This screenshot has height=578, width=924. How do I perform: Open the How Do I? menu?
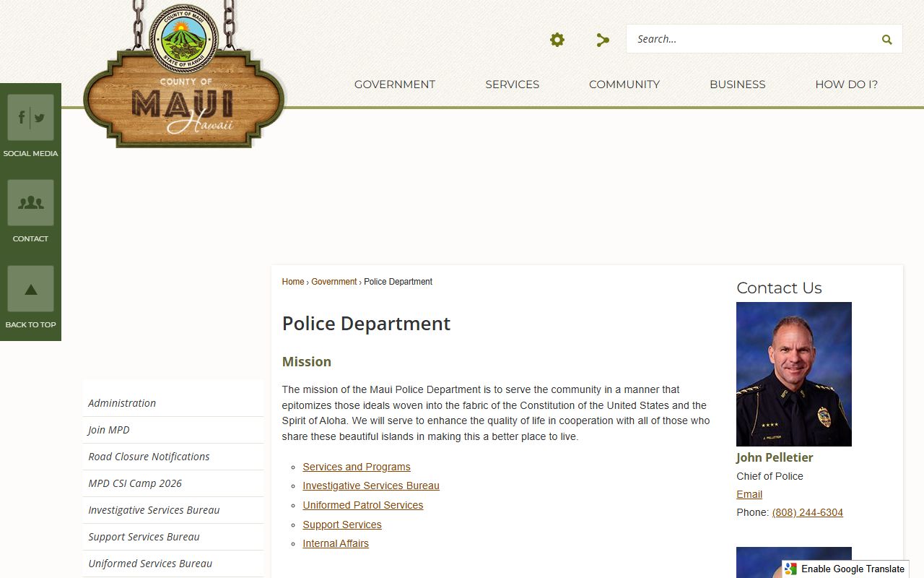pyautogui.click(x=847, y=85)
